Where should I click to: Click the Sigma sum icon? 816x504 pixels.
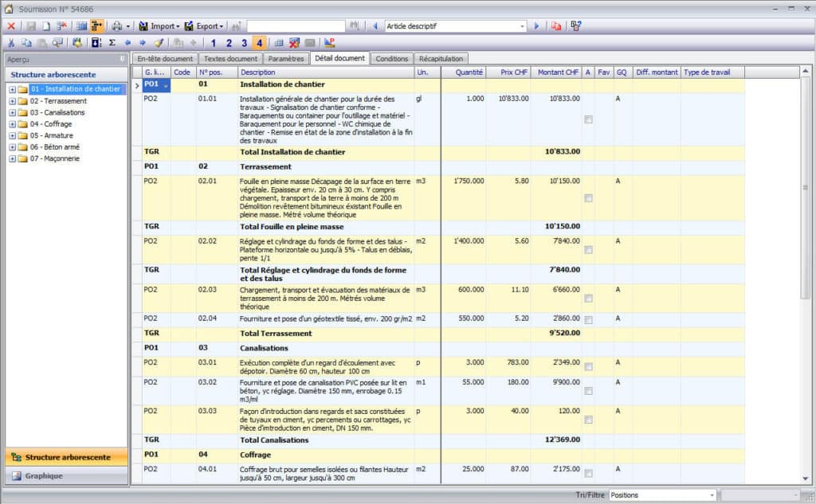[x=112, y=43]
